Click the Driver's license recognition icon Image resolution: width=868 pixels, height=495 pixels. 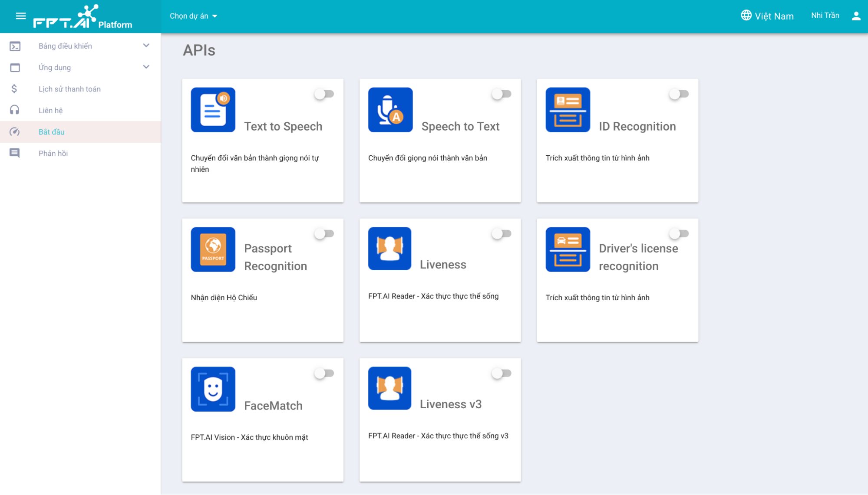pyautogui.click(x=568, y=249)
